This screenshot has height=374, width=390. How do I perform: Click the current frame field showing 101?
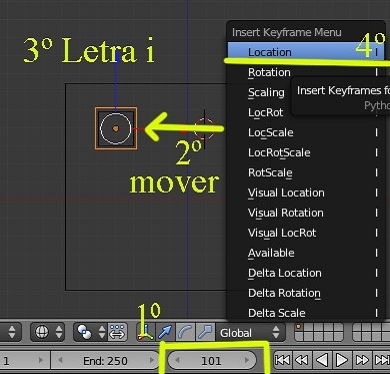[x=212, y=361]
